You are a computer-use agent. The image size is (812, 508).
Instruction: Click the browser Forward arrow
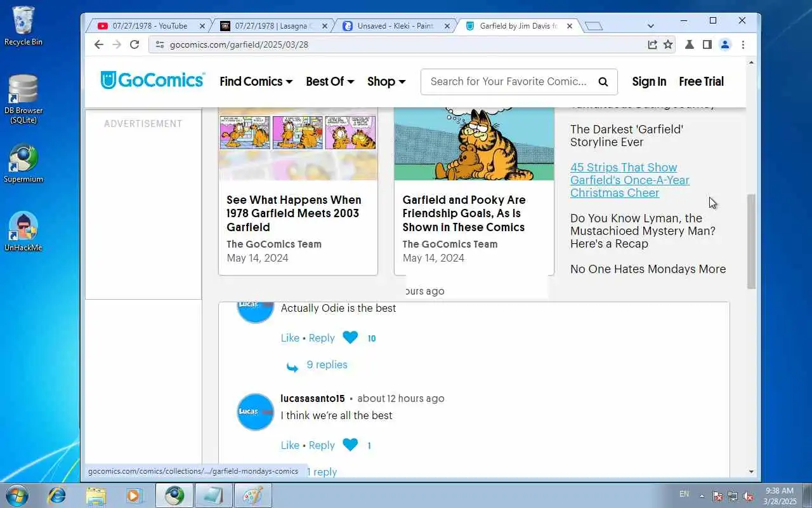(x=116, y=44)
